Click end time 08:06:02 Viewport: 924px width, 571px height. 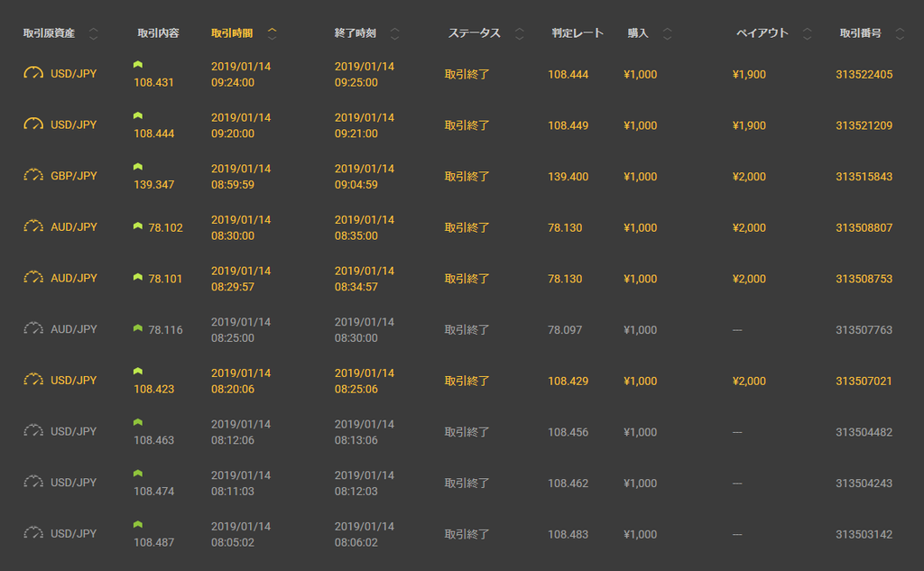tap(356, 542)
